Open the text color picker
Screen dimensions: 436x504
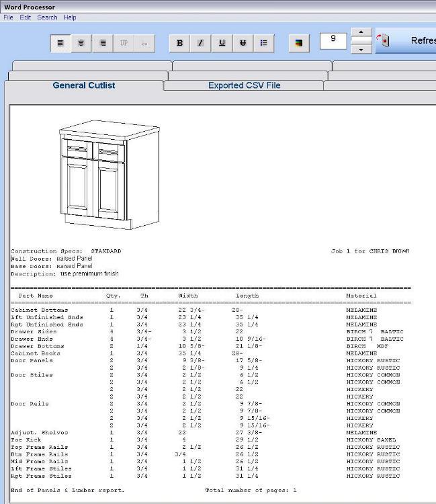[x=299, y=43]
